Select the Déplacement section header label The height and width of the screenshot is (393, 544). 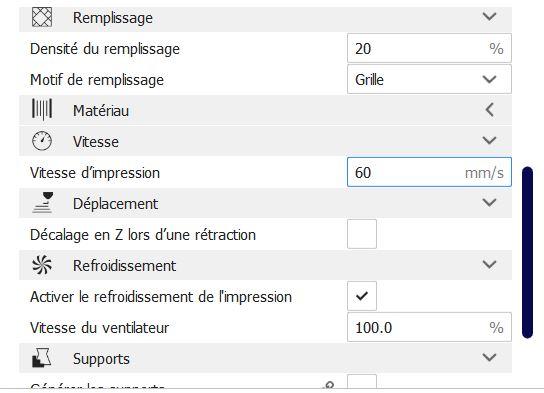116,204
